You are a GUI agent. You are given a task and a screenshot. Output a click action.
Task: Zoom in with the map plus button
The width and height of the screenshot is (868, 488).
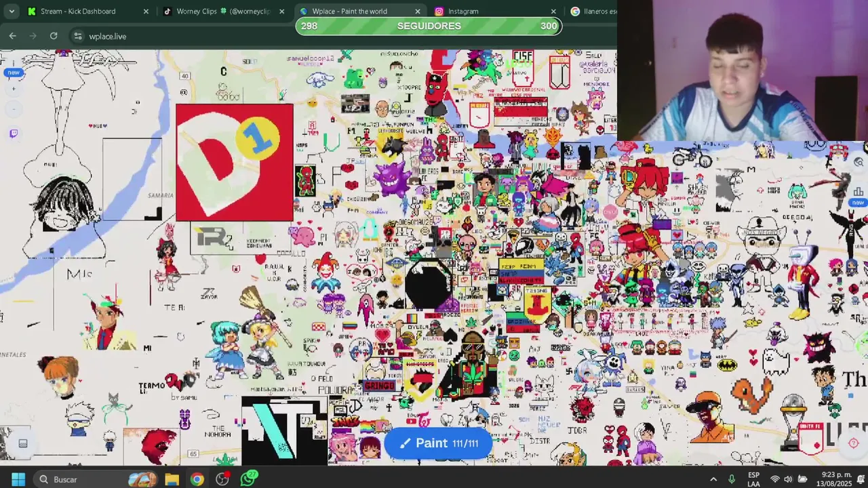(x=14, y=89)
